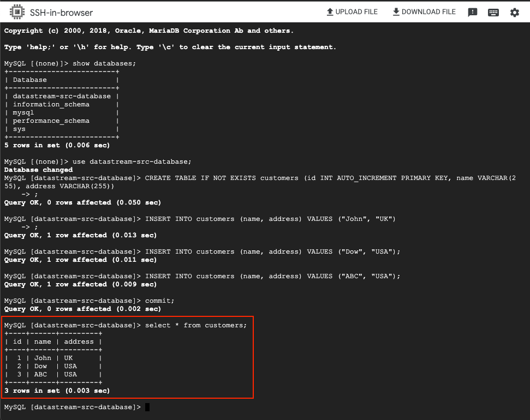
Task: Click the ABC USA row in results
Action: tap(53, 374)
